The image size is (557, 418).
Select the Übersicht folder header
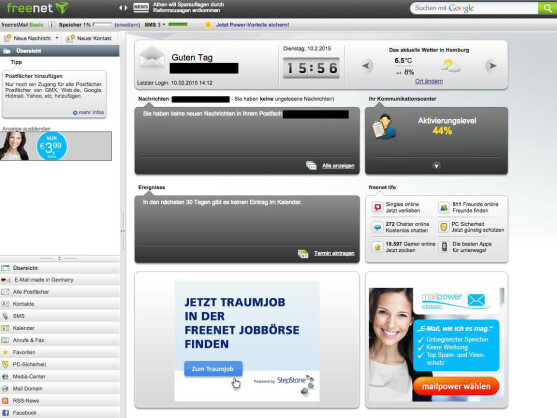pos(60,51)
